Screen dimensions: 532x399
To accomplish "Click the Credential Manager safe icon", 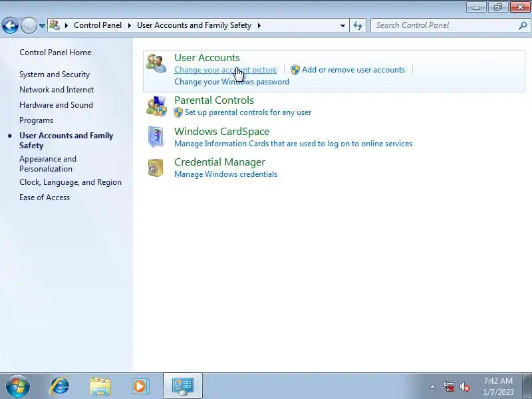I will pyautogui.click(x=156, y=168).
